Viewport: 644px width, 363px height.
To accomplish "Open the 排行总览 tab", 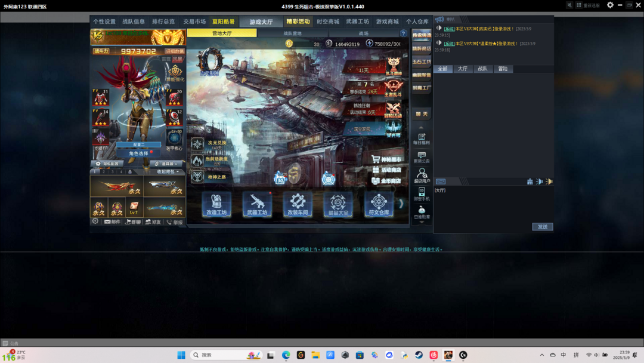I will (x=163, y=21).
